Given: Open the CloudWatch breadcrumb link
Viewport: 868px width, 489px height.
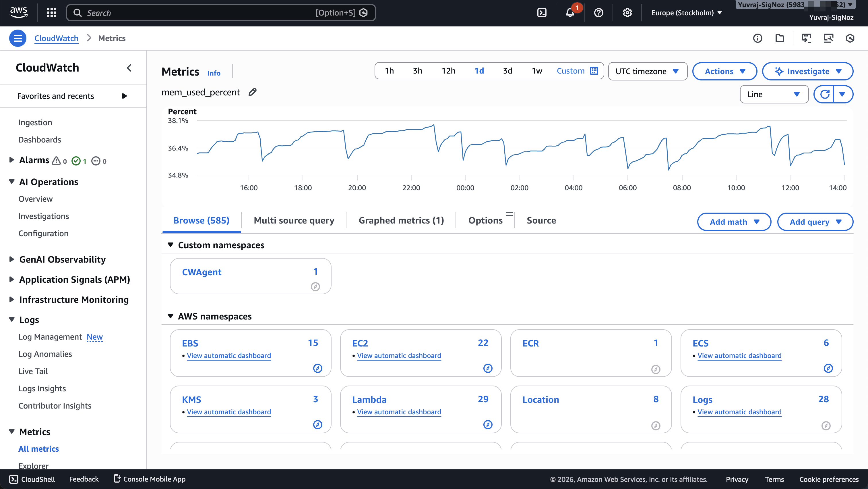Looking at the screenshot, I should [x=56, y=38].
